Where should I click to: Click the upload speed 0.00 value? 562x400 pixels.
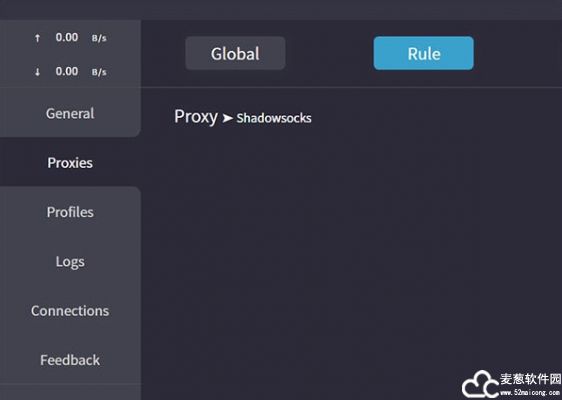[x=67, y=37]
